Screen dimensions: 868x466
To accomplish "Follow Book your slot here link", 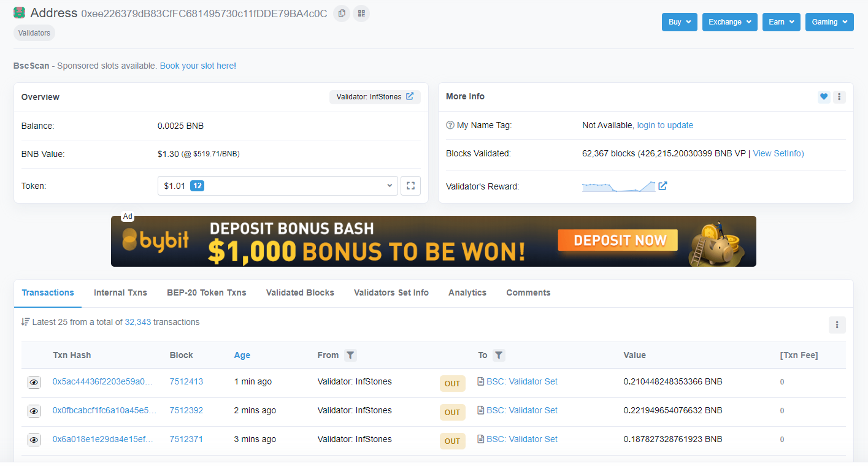I will tap(197, 66).
